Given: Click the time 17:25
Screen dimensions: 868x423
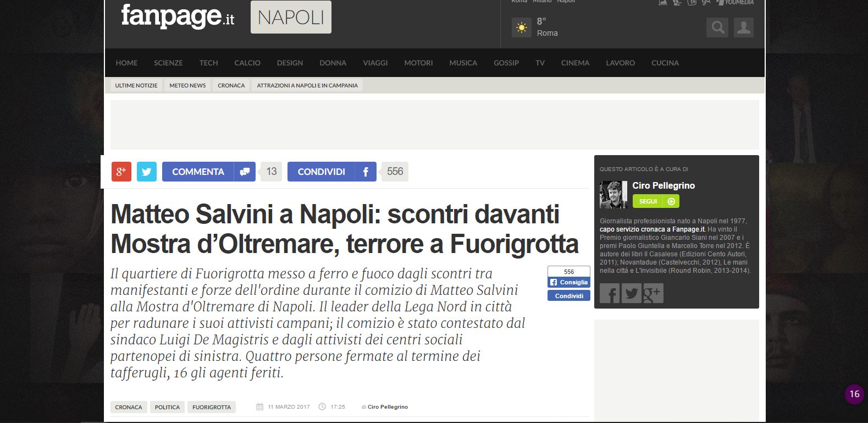Looking at the screenshot, I should (x=338, y=407).
